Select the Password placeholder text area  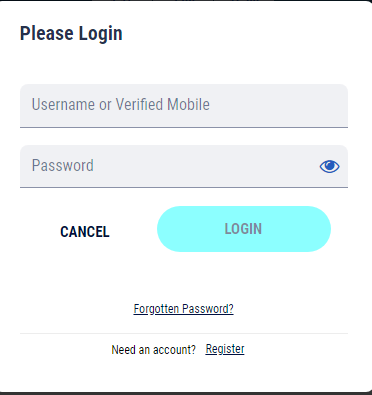pos(63,166)
